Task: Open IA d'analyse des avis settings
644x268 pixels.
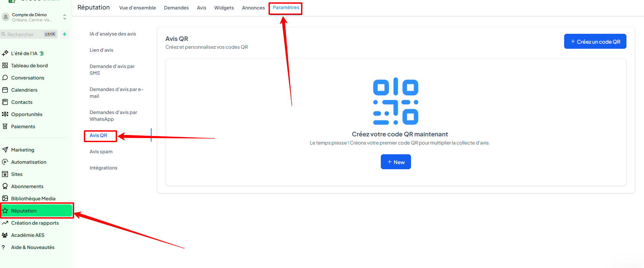Action: (113, 34)
